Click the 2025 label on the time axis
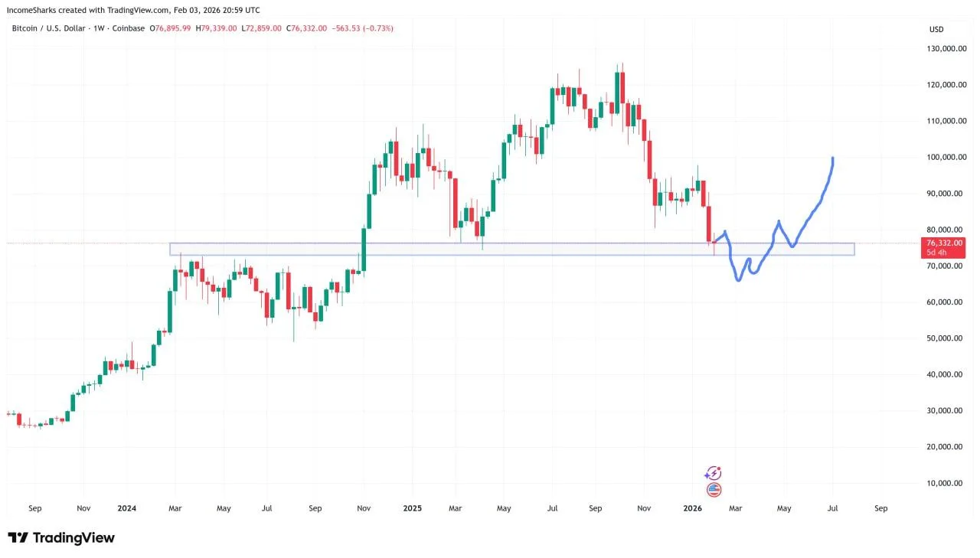Screen dimensions: 980x558 412,508
